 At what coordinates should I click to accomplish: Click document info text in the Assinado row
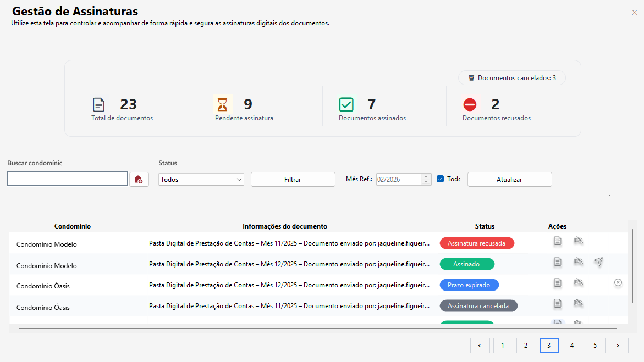click(289, 264)
